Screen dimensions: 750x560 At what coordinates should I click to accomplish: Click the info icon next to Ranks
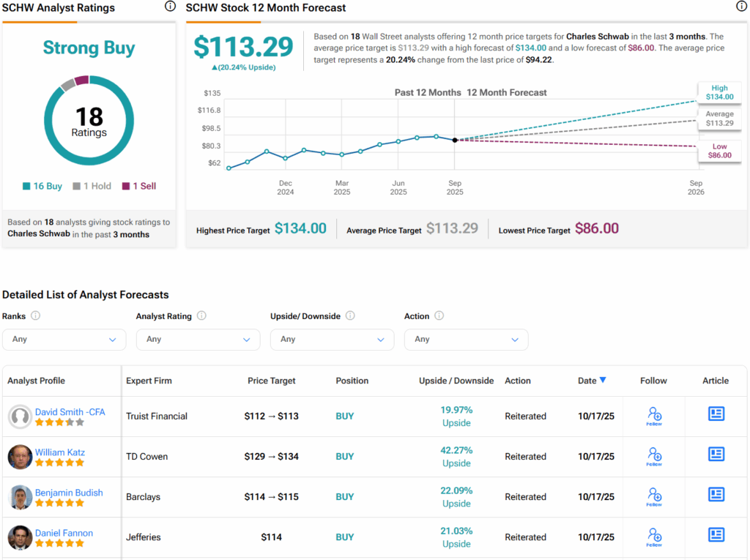click(x=35, y=316)
